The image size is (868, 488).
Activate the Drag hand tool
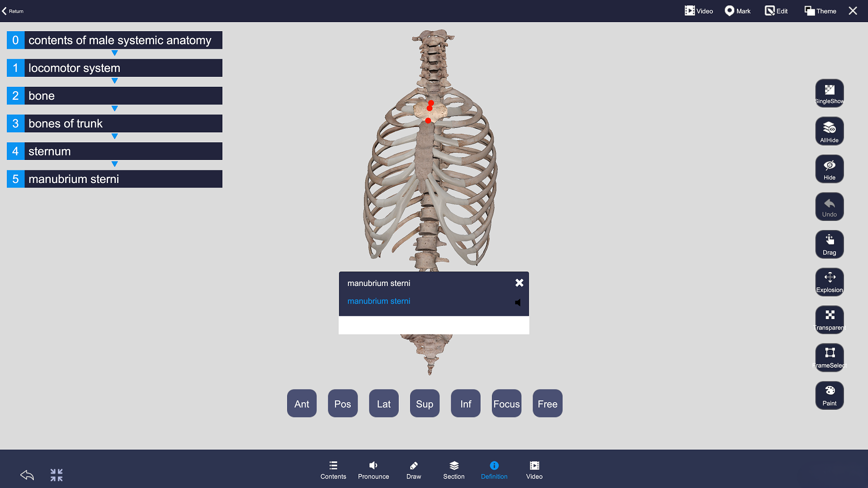829,244
